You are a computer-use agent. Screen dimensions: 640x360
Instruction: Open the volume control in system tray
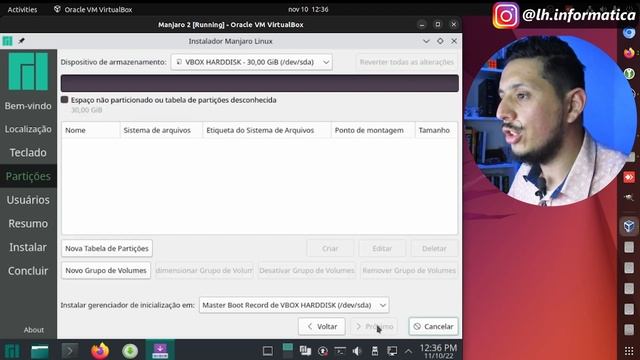(357, 351)
